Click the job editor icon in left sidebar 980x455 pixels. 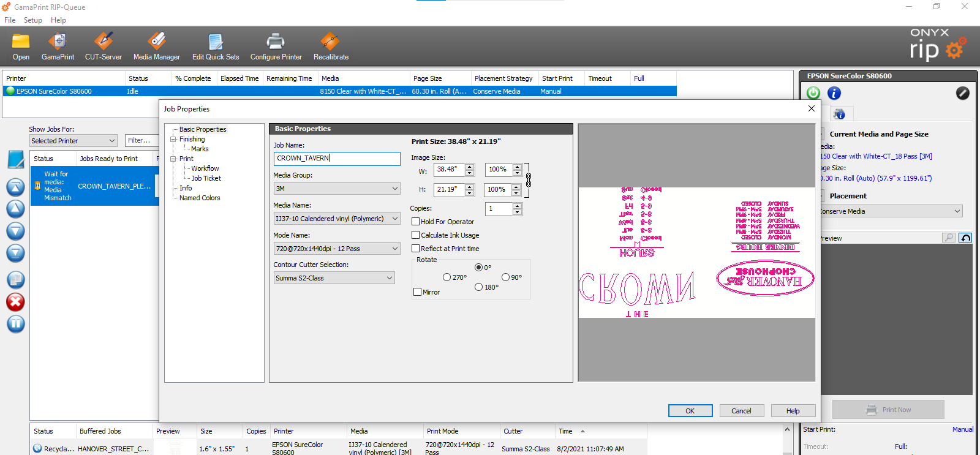point(15,159)
